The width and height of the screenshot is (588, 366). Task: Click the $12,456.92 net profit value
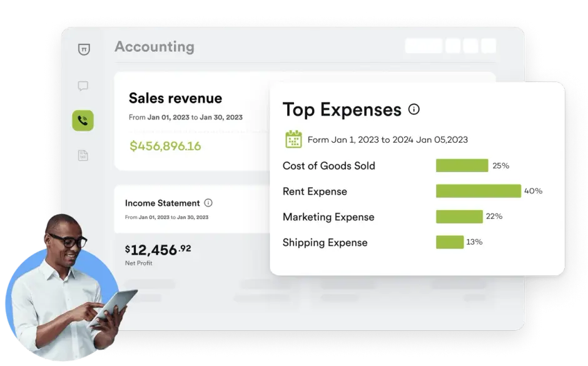(158, 250)
